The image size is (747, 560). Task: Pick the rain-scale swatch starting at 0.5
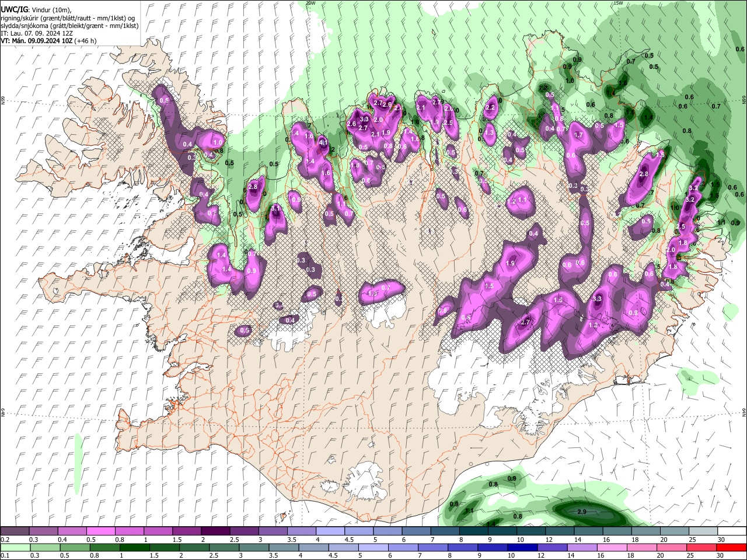(x=75, y=547)
